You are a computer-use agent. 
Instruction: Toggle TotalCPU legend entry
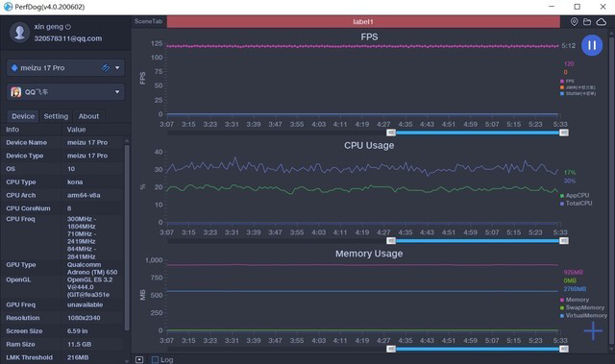(x=577, y=204)
